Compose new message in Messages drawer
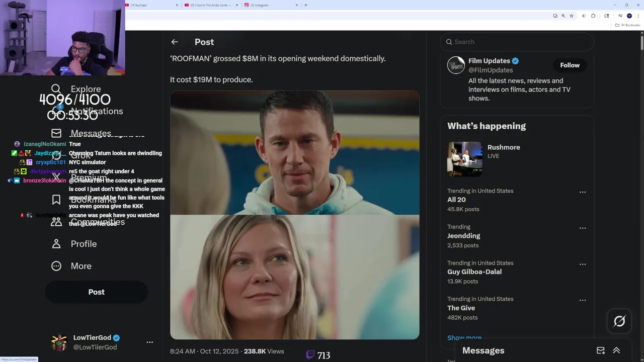Image resolution: width=644 pixels, height=362 pixels. (601, 350)
